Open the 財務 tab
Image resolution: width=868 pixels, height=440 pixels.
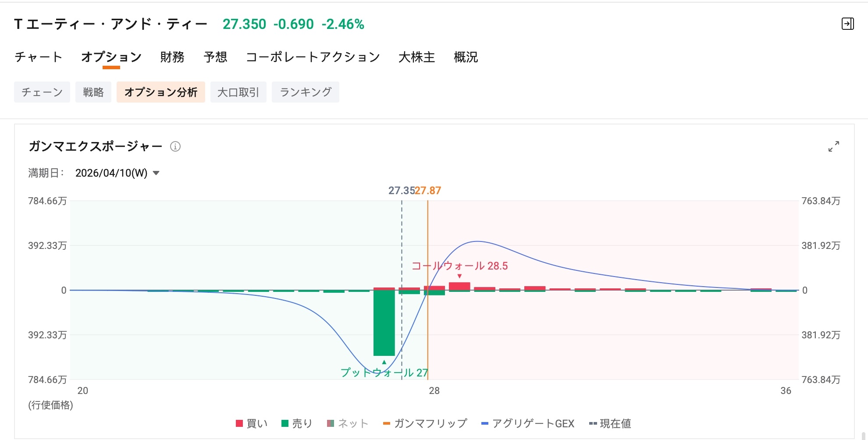(x=172, y=57)
